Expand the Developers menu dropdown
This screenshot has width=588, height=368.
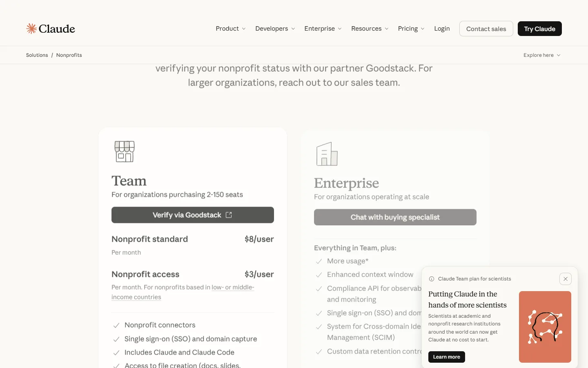[275, 29]
